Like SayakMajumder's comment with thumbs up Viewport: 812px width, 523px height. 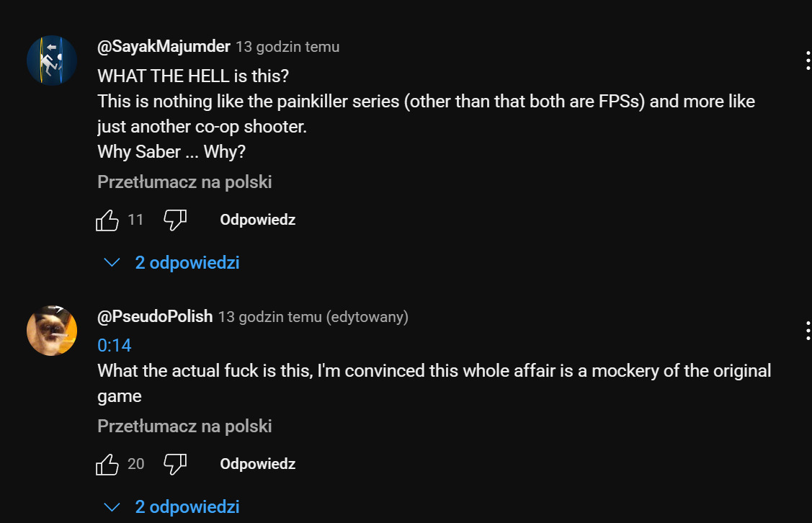click(107, 220)
